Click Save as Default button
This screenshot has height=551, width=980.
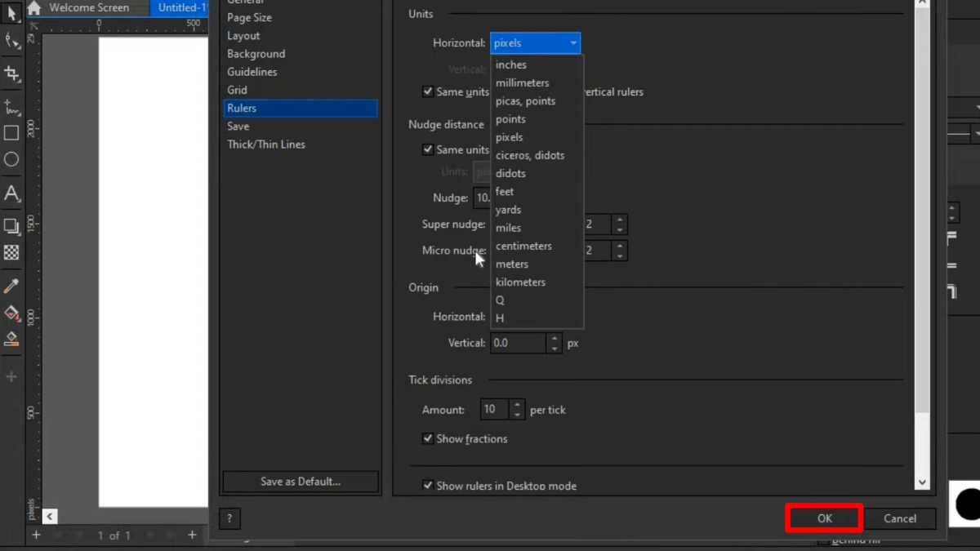(301, 482)
